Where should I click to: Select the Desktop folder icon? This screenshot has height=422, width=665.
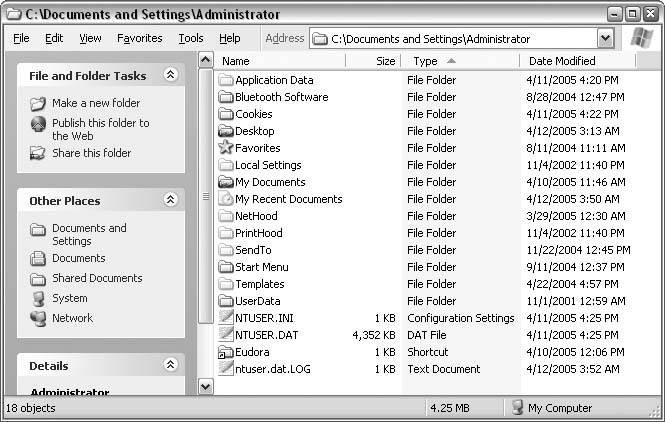click(226, 131)
